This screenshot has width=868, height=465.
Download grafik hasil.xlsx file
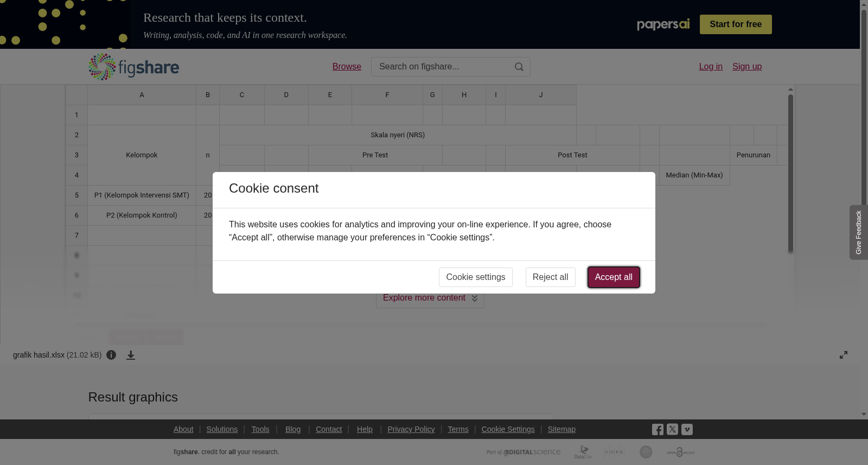click(131, 355)
